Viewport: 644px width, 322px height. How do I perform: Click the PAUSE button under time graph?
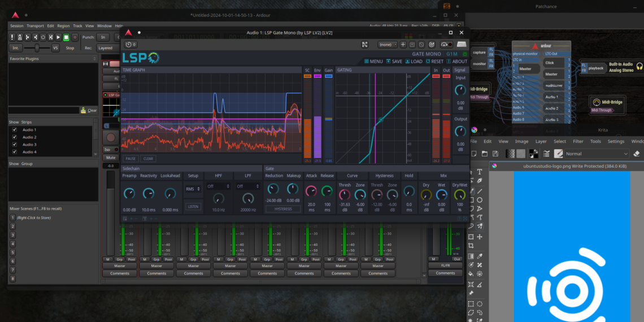coord(130,159)
